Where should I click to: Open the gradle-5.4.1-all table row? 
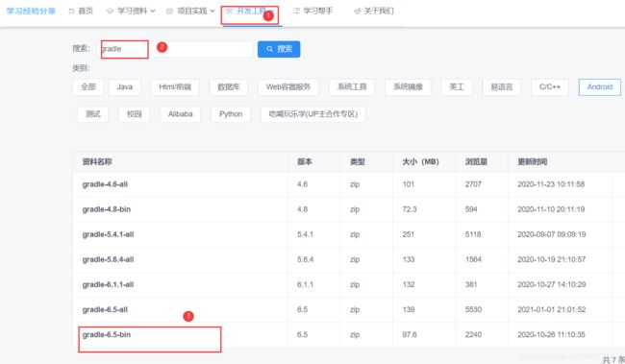(349, 234)
